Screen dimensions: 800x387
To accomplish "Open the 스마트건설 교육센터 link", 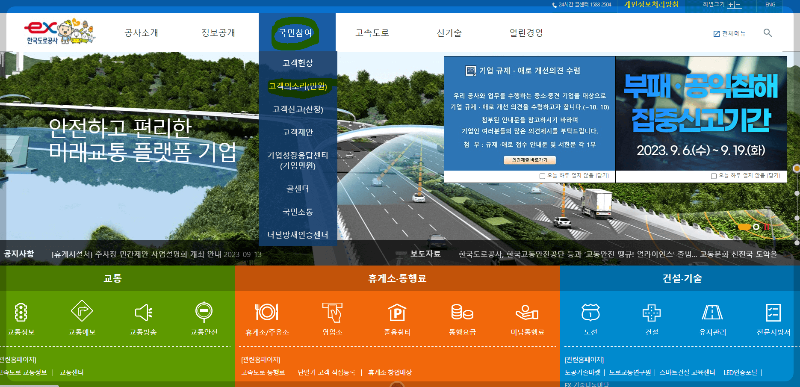I will point(687,372).
